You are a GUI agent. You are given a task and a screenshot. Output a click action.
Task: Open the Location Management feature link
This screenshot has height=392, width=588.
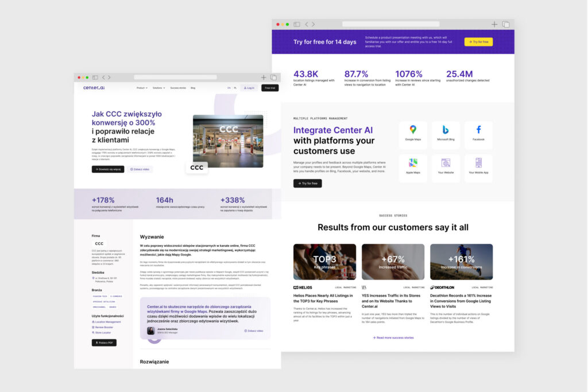[106, 322]
